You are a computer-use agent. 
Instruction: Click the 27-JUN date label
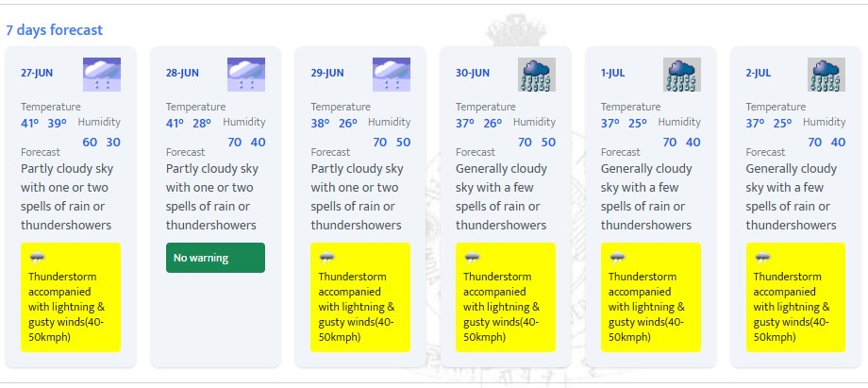tap(37, 73)
